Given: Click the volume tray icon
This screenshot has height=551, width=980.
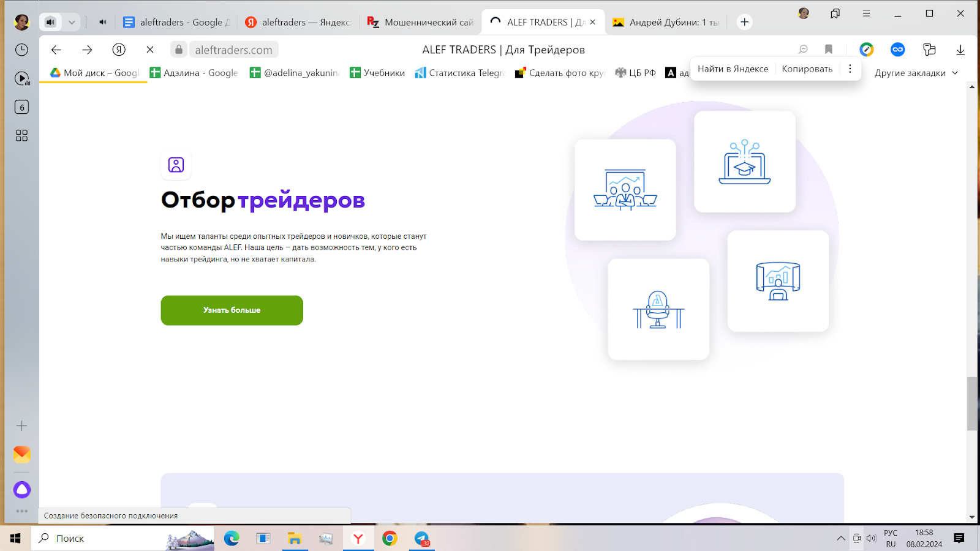Looking at the screenshot, I should click(871, 538).
